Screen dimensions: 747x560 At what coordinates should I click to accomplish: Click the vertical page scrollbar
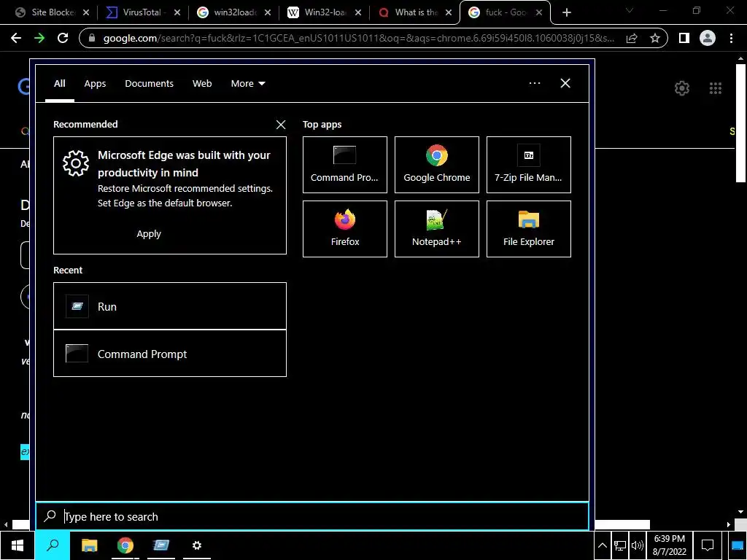[740, 124]
